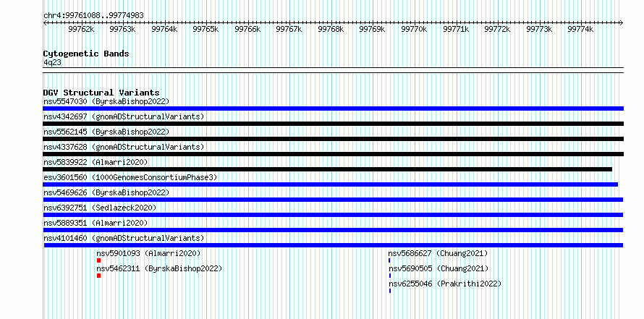Open nsv4101460 (gnomADStructuralVariants) label
The image size is (644, 319).
coord(124,238)
